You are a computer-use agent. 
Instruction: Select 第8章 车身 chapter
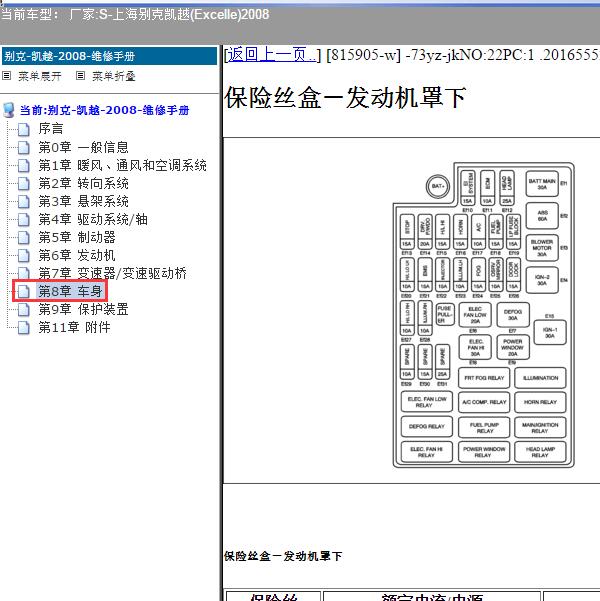[70, 291]
